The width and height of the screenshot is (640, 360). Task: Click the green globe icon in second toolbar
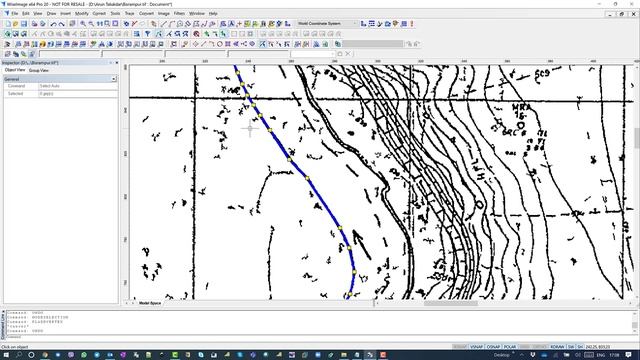7,34
